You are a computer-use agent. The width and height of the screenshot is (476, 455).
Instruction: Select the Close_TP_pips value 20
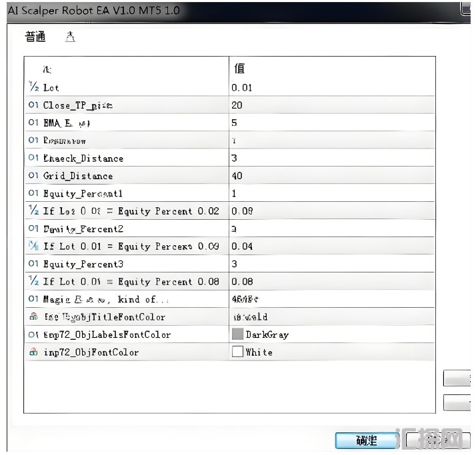coord(331,105)
